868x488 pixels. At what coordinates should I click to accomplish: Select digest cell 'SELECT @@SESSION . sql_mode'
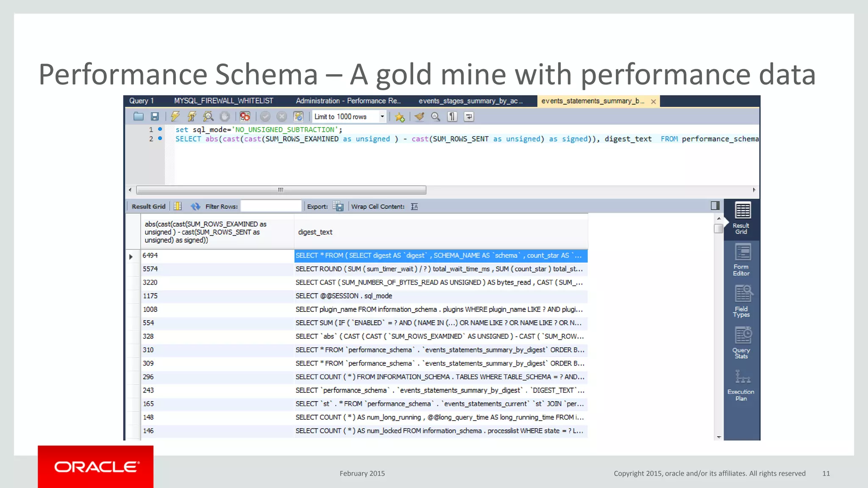click(441, 296)
